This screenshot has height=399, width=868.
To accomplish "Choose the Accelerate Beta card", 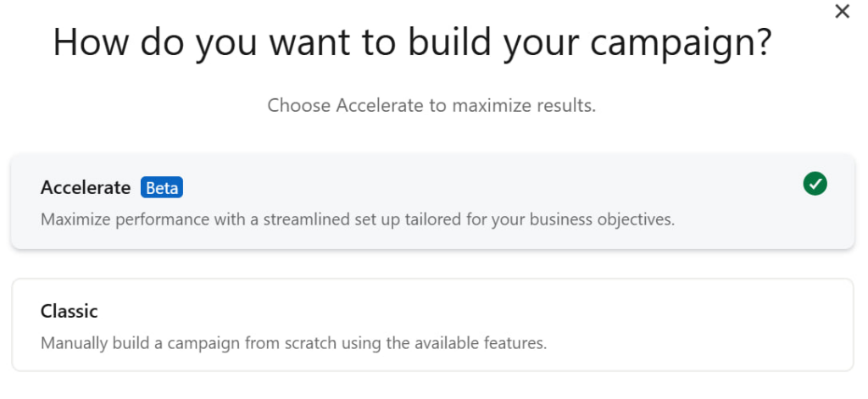I will [432, 202].
